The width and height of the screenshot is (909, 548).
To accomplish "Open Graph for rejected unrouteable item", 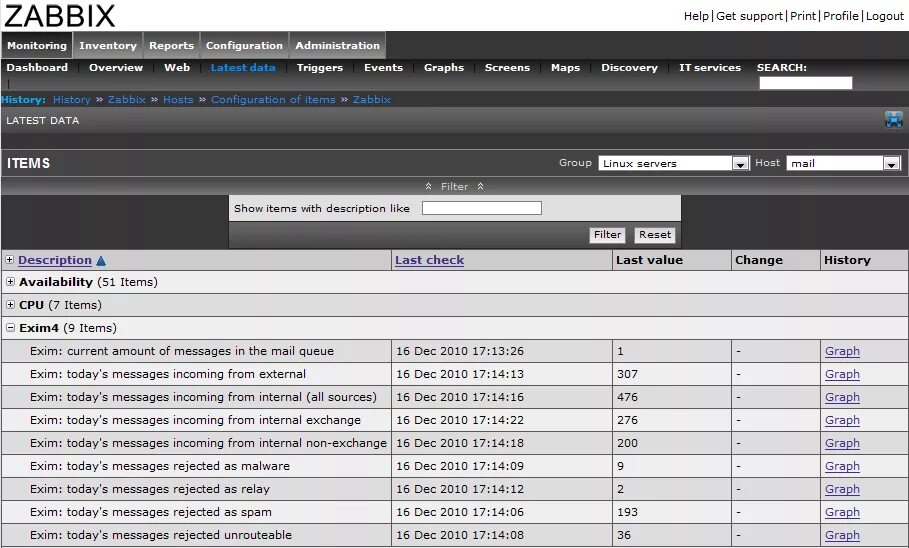I will [842, 535].
